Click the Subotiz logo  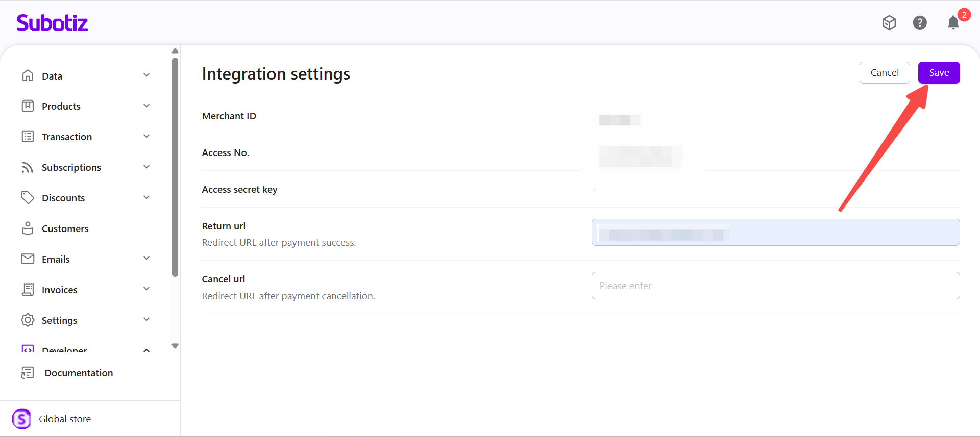(x=52, y=23)
